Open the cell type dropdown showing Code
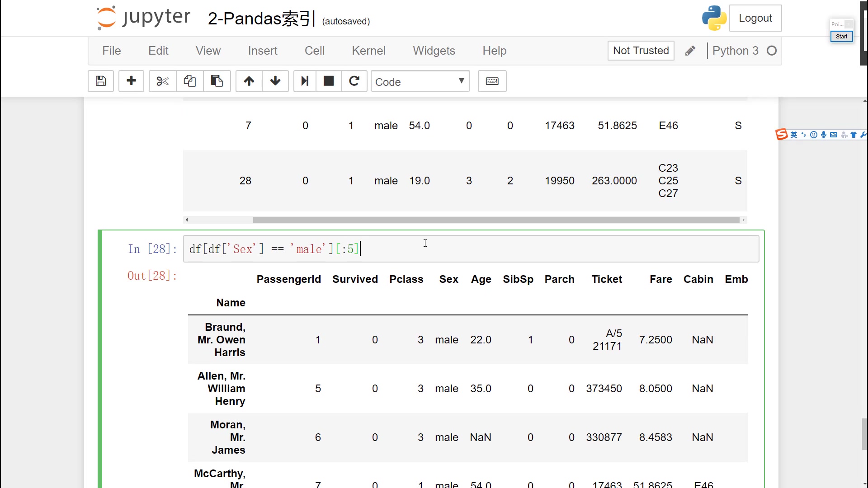868x488 pixels. 420,81
